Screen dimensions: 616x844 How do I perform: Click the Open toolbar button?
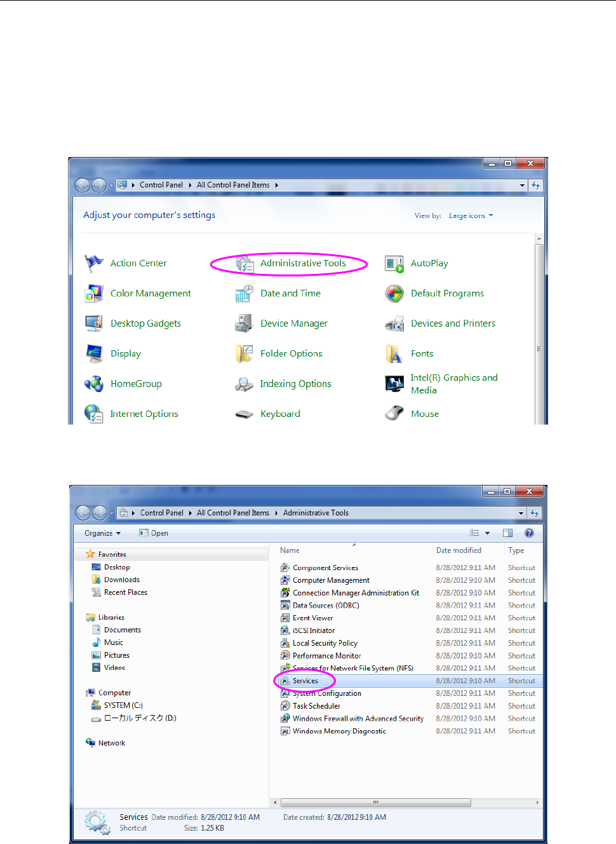click(154, 533)
